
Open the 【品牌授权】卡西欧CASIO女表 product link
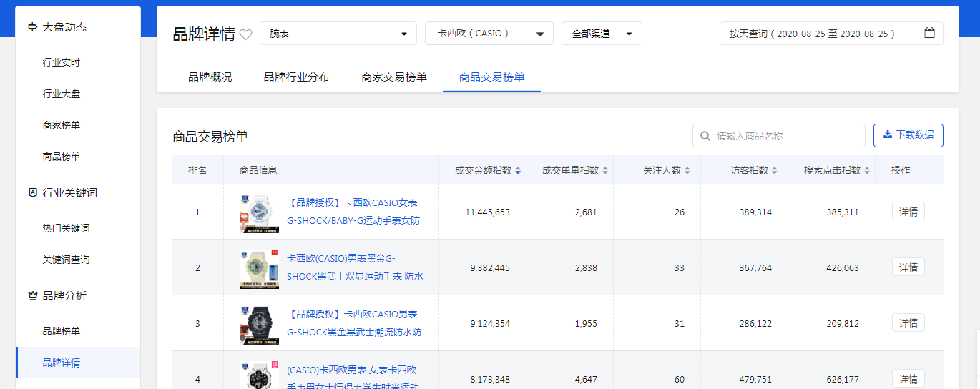(x=354, y=212)
